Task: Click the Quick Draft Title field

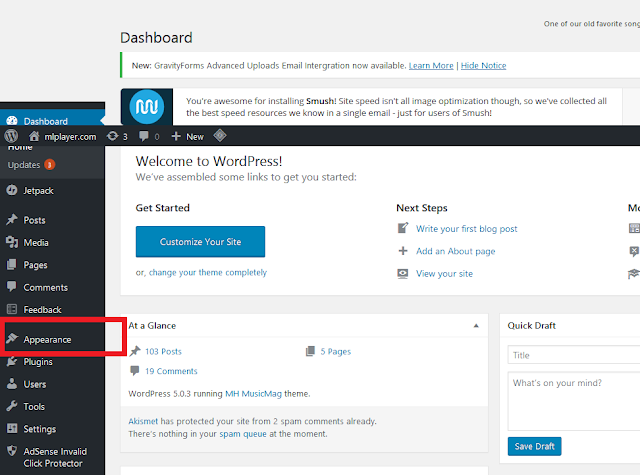Action: pos(574,355)
